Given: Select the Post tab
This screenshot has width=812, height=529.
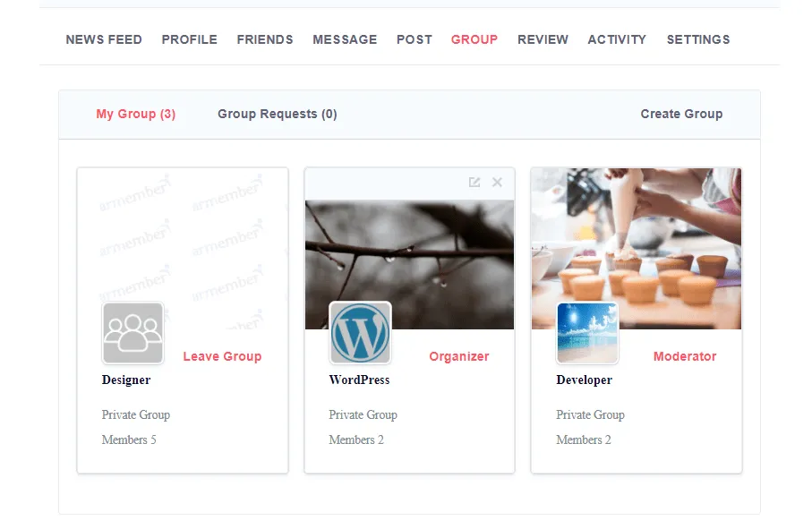Looking at the screenshot, I should click(x=415, y=39).
